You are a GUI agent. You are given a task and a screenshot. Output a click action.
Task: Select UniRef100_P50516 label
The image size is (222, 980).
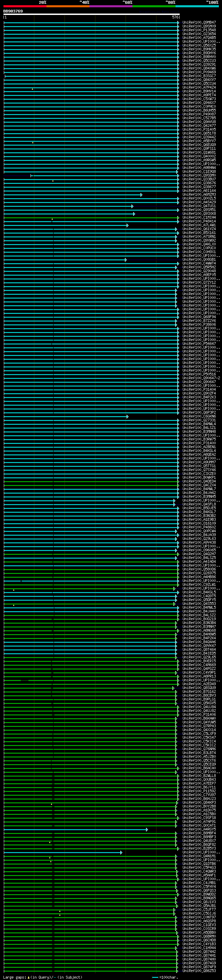(x=199, y=374)
